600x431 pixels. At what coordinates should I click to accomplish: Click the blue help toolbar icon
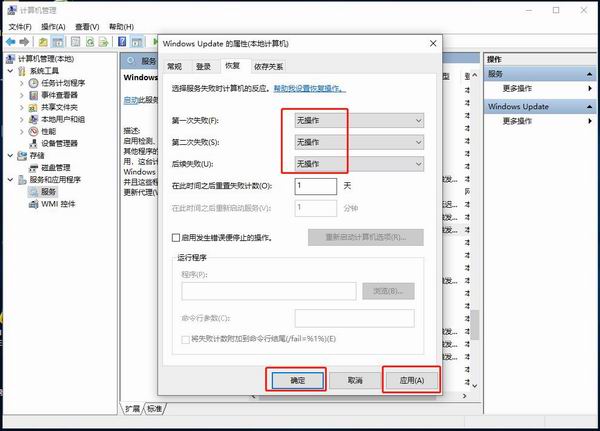tap(122, 43)
